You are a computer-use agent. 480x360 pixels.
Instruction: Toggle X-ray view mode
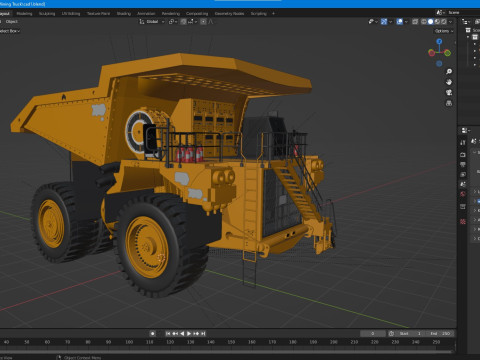pyautogui.click(x=415, y=22)
